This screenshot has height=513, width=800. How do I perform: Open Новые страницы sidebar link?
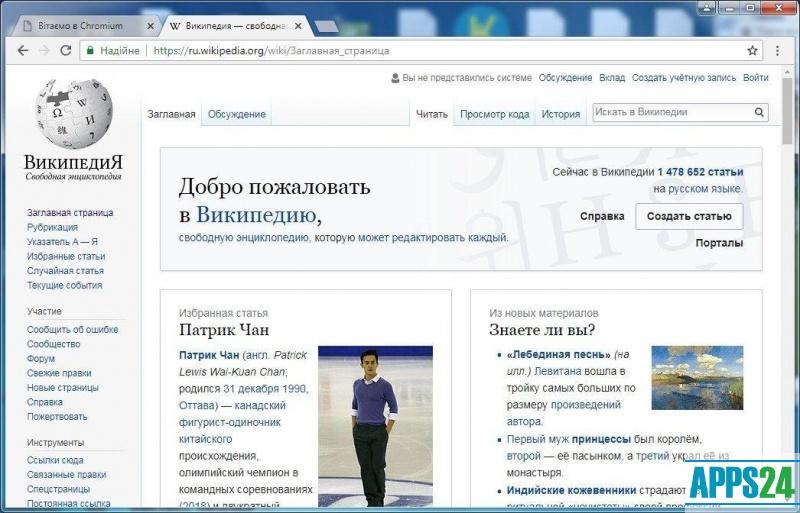pos(63,388)
